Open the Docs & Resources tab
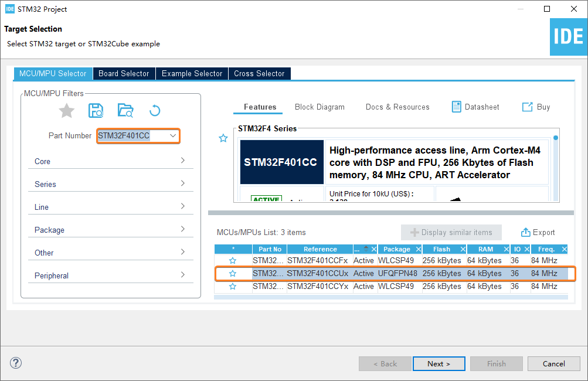 pos(397,107)
